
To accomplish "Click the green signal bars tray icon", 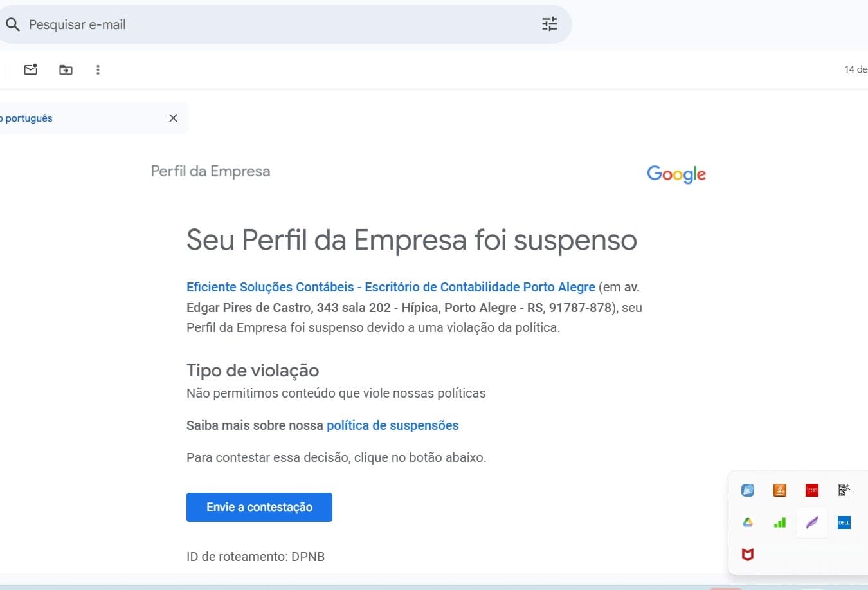I will coord(780,522).
